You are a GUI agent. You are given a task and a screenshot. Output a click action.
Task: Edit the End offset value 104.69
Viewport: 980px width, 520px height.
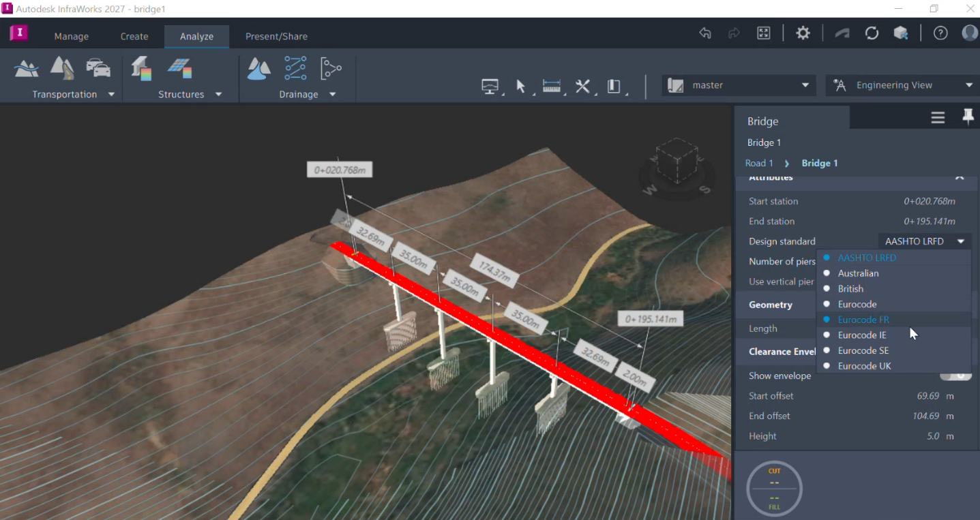(x=926, y=416)
